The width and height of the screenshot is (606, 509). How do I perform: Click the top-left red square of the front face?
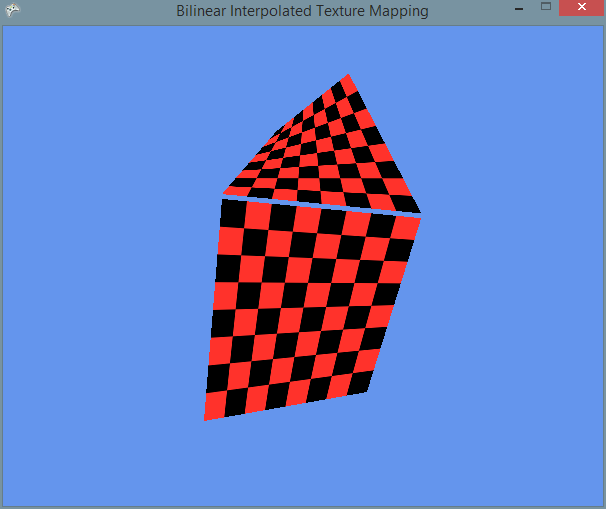click(231, 212)
